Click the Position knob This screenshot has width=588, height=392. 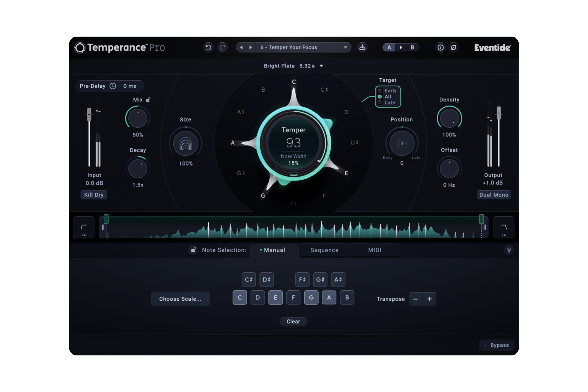402,143
